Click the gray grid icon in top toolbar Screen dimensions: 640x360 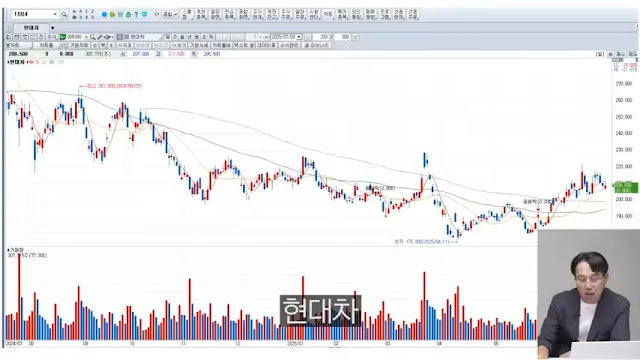click(x=120, y=14)
